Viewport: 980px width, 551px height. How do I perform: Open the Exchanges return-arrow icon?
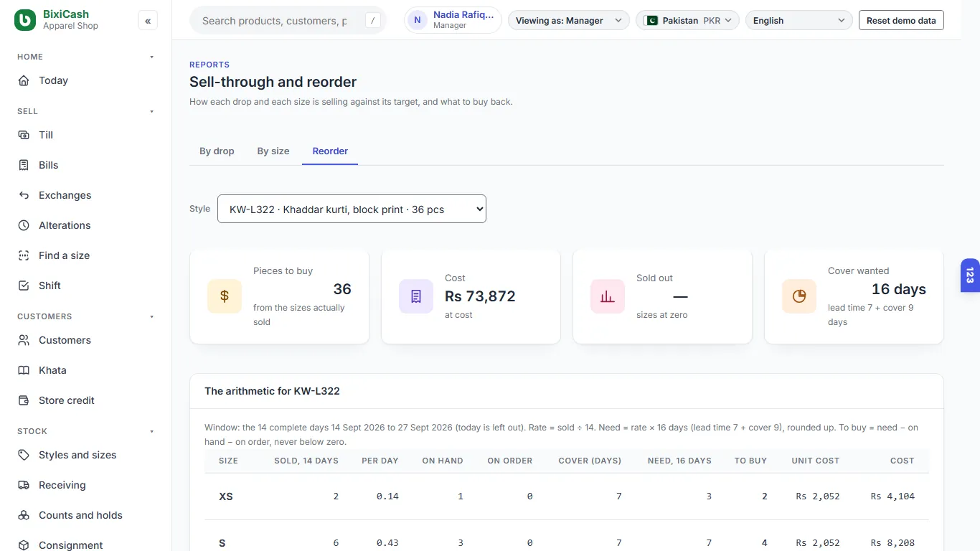click(x=24, y=195)
